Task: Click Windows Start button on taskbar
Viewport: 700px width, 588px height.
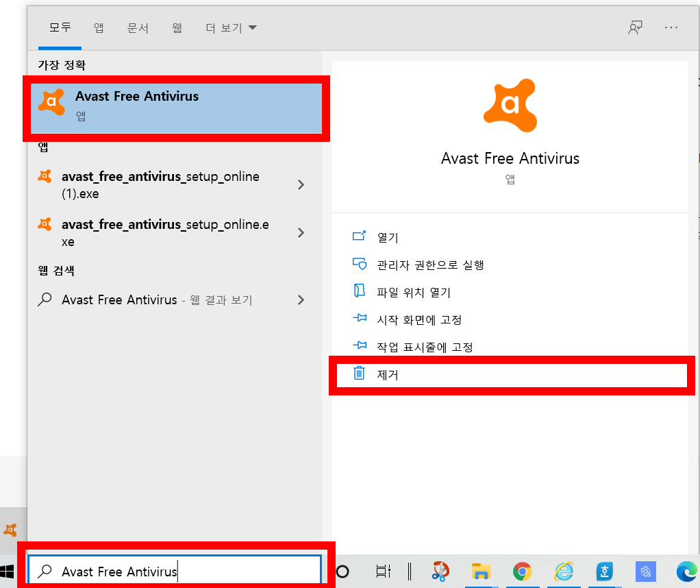Action: (x=7, y=571)
